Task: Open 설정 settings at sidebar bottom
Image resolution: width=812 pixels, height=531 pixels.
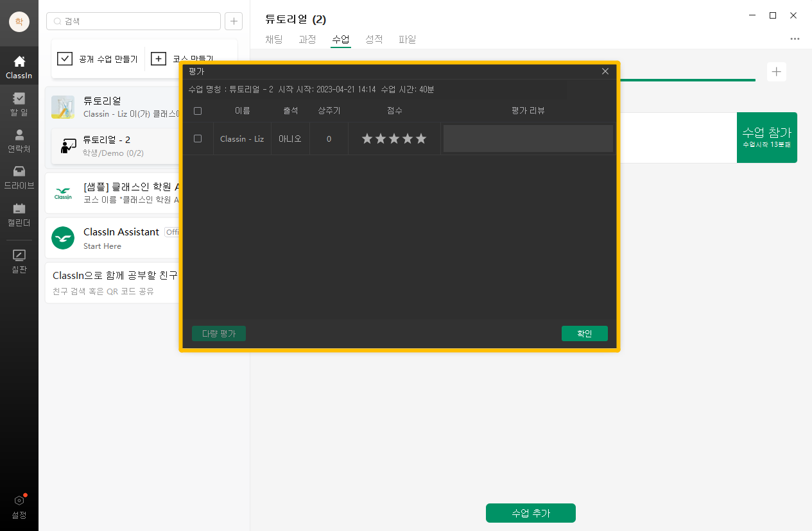Action: (19, 507)
